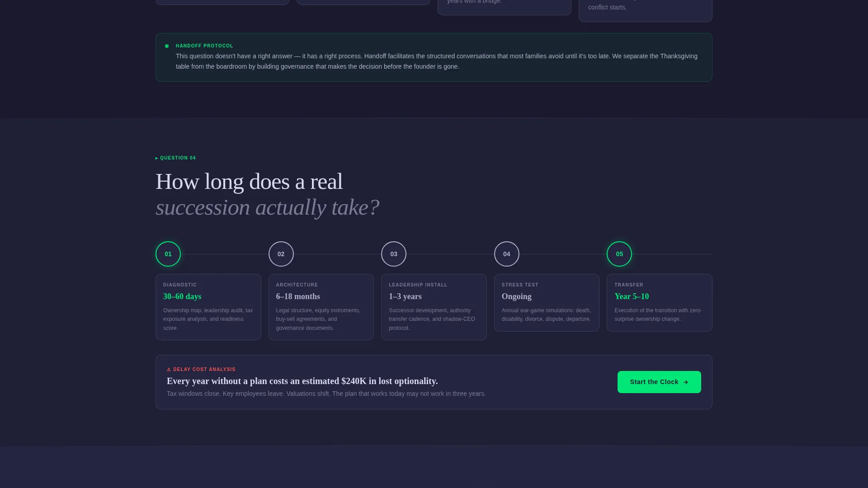
Task: Select the Transfer Year 5–10 card
Action: [x=660, y=303]
